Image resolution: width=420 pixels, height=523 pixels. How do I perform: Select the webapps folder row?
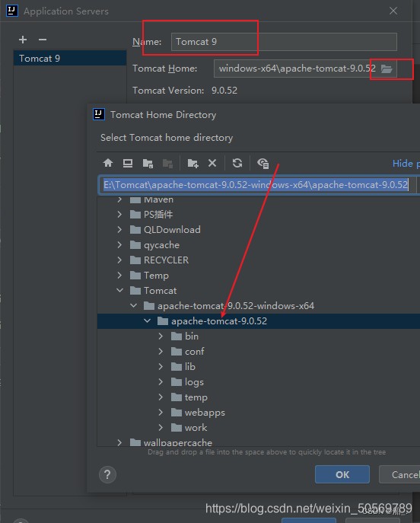point(259,413)
